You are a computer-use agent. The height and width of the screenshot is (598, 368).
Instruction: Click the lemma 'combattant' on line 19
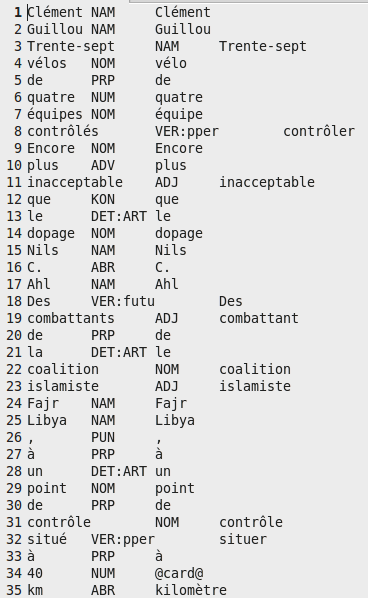tap(259, 318)
